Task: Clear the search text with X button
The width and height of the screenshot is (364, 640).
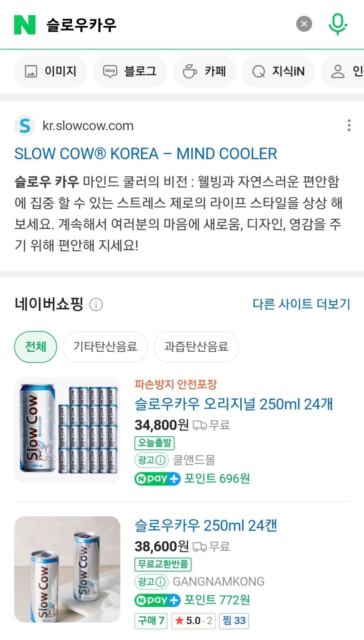Action: [304, 24]
